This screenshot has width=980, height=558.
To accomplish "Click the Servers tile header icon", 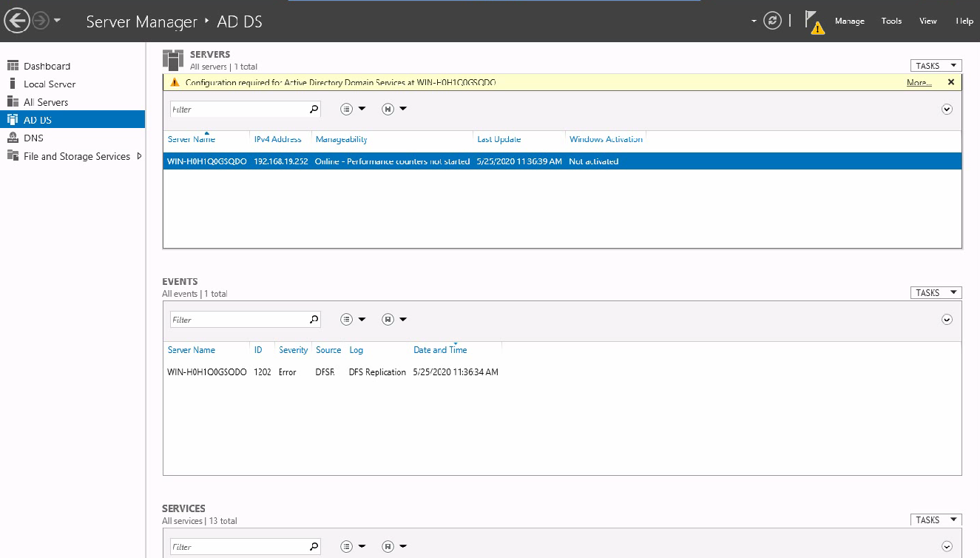I will pos(173,60).
